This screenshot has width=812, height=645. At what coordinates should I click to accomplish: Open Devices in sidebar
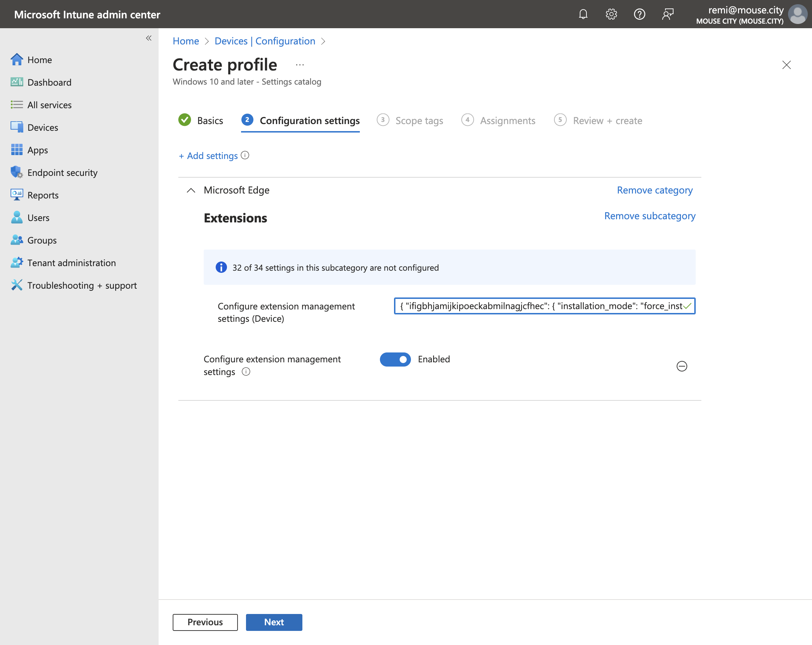[x=34, y=128]
